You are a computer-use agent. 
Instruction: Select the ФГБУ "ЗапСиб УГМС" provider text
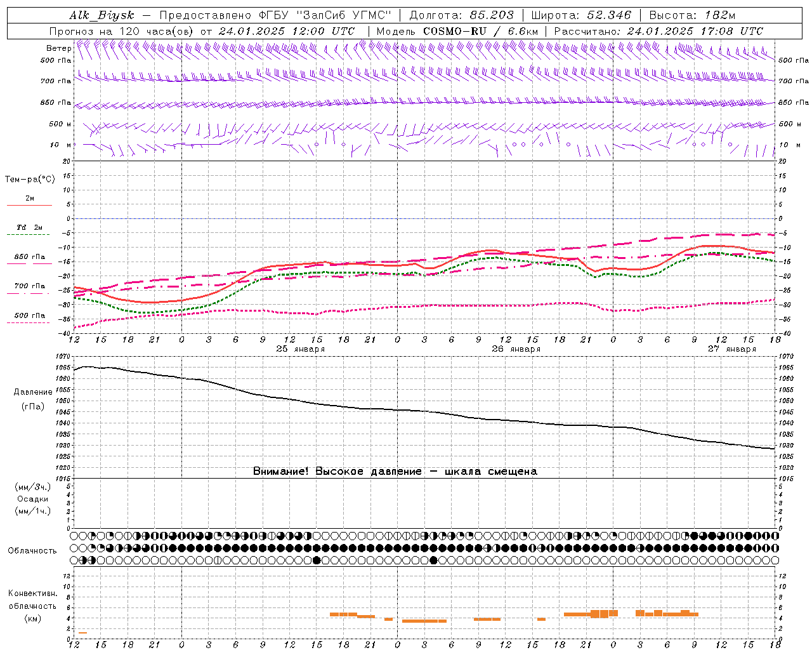[325, 15]
